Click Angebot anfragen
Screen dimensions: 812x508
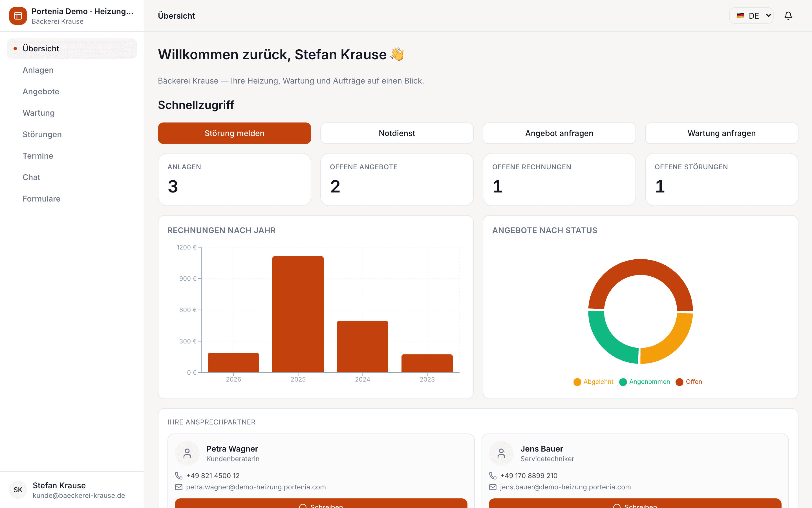click(559, 133)
